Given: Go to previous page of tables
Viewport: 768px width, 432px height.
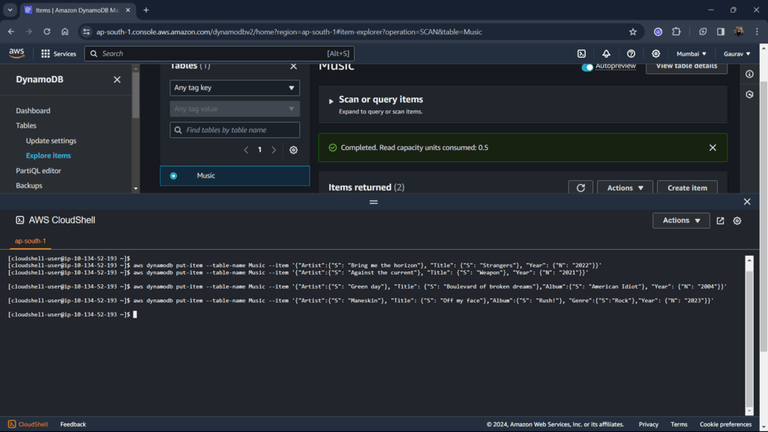Looking at the screenshot, I should 246,150.
